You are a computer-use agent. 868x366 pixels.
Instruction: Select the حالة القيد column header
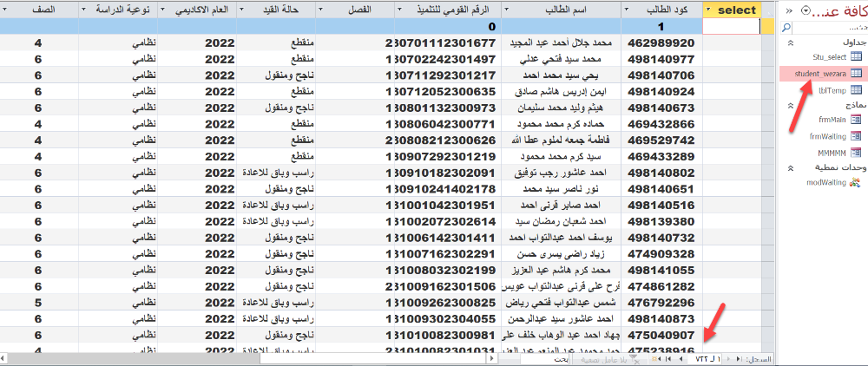pos(276,10)
